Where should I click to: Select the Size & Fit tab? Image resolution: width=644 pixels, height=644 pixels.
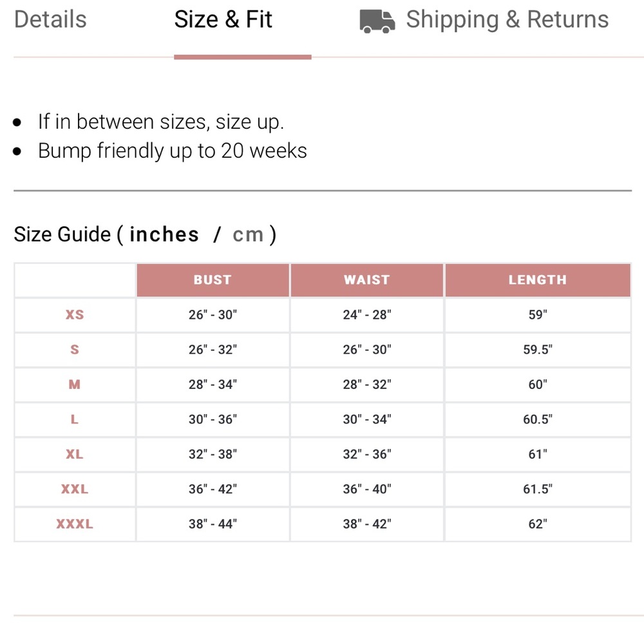(223, 19)
